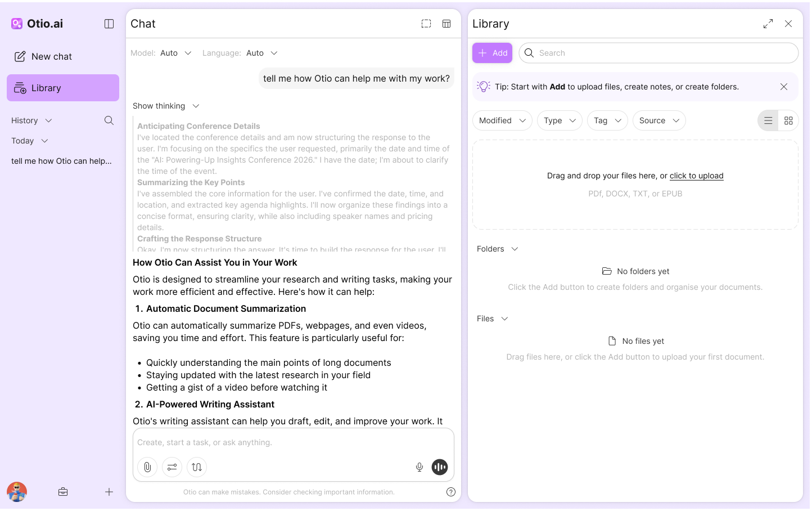Attach a file with the paperclip icon
Image resolution: width=812 pixels, height=511 pixels.
coord(147,467)
